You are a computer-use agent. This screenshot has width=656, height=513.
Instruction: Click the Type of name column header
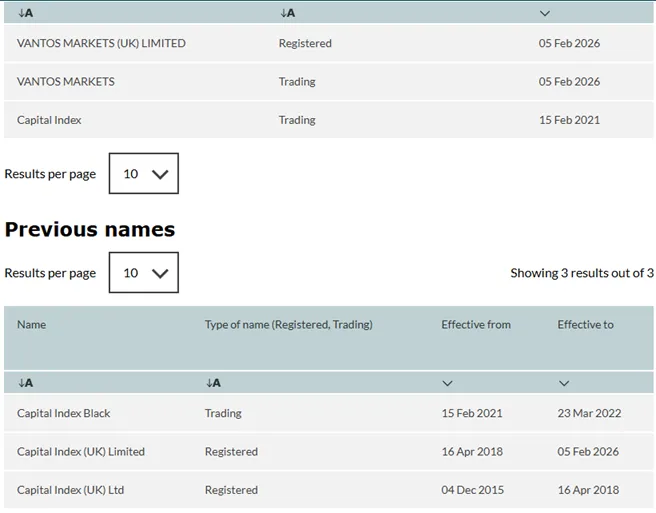(x=288, y=324)
